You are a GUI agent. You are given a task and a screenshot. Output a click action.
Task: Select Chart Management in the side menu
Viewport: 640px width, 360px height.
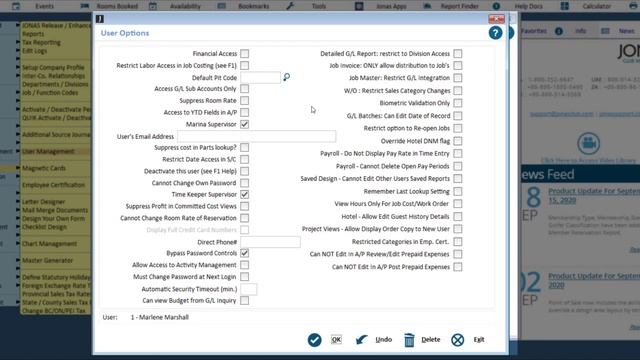[49, 244]
